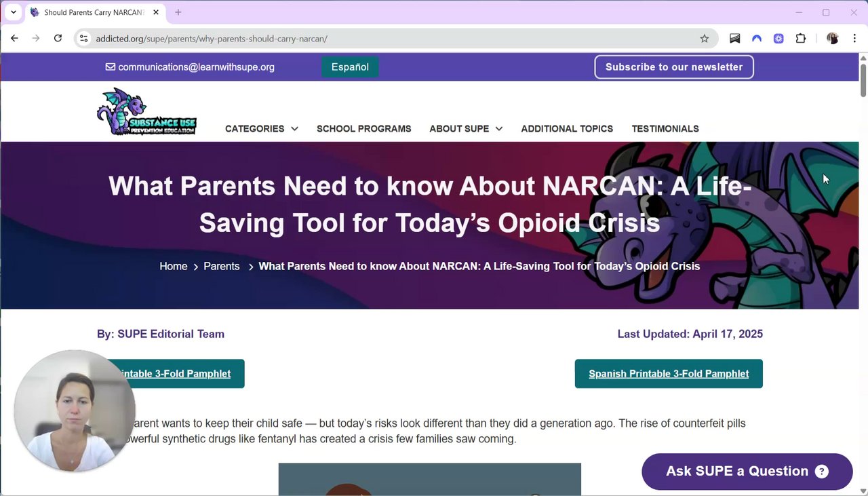This screenshot has width=868, height=496.
Task: Click the webcam video bubble
Action: pos(75,411)
